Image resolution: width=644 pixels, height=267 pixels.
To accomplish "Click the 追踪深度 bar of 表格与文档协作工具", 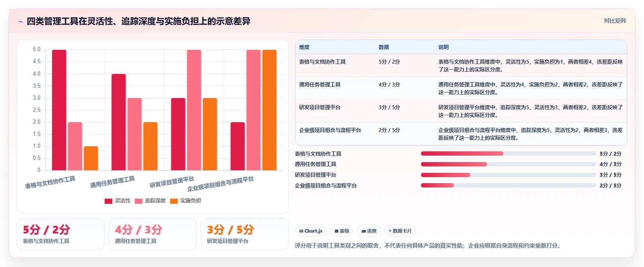I will click(75, 146).
